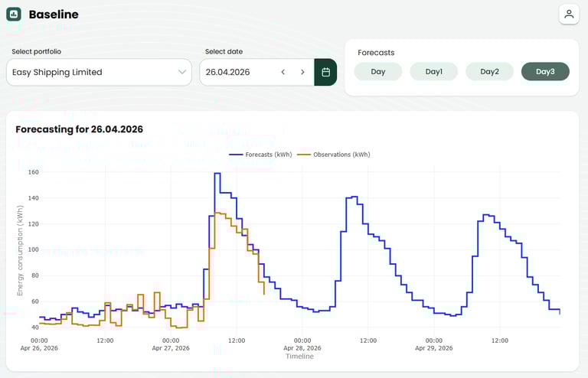
Task: Click the Energy consumption (kWh) axis title
Action: [21, 249]
